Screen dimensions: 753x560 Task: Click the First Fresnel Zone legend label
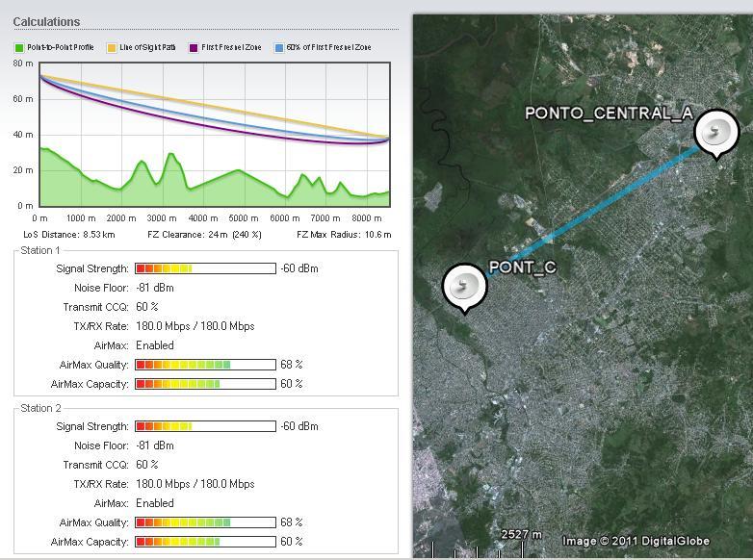[x=231, y=47]
